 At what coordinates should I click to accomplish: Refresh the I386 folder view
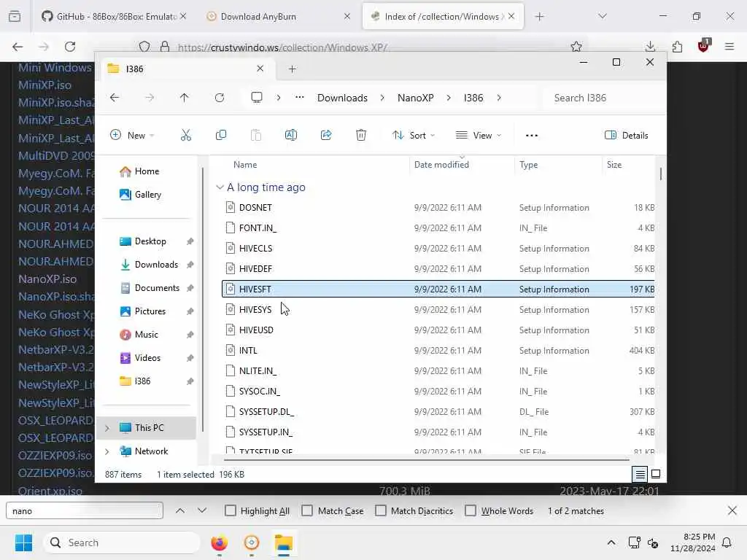(219, 98)
